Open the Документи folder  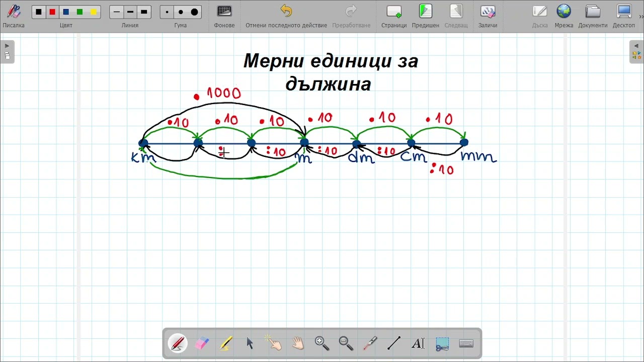click(x=593, y=16)
